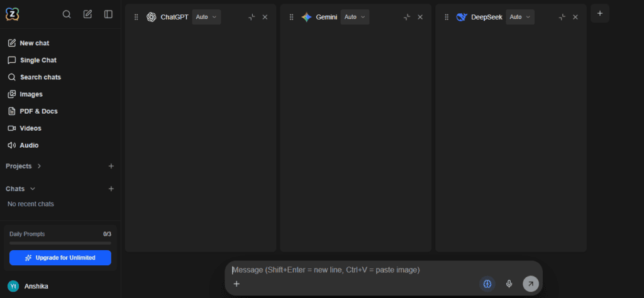Click the Daily Prompts progress bar
This screenshot has width=644, height=298.
tap(60, 243)
